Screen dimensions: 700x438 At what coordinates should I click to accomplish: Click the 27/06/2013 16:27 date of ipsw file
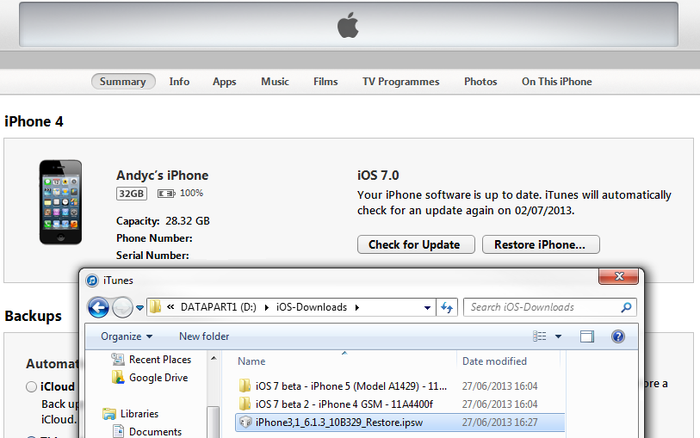pos(500,422)
